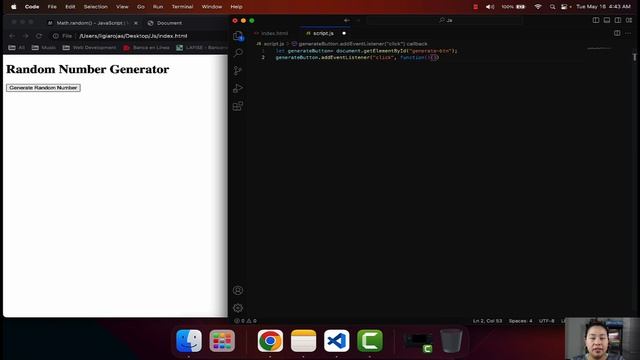Click the editor minimap
The image size is (640, 360).
(x=599, y=49)
